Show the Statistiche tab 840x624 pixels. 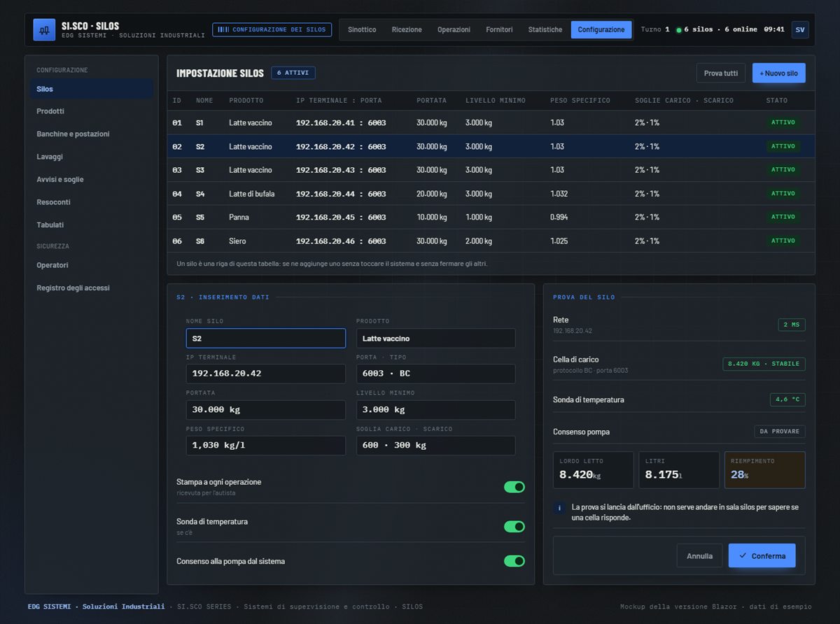pos(545,29)
